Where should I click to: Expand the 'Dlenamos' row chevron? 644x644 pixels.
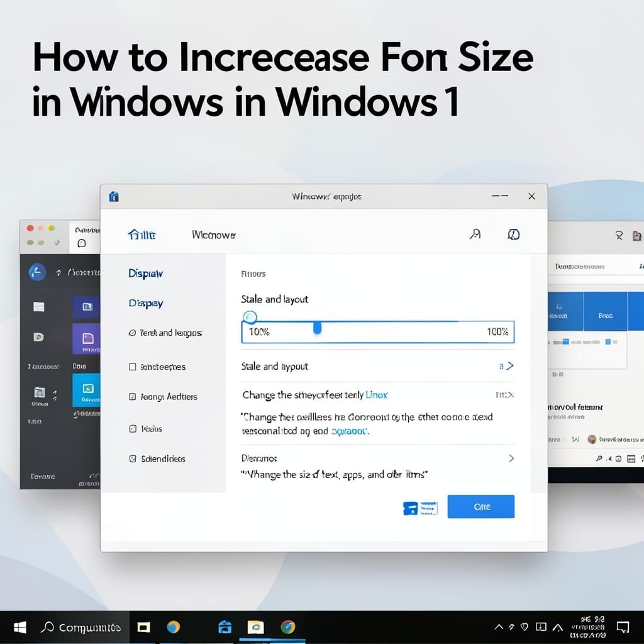coord(511,458)
